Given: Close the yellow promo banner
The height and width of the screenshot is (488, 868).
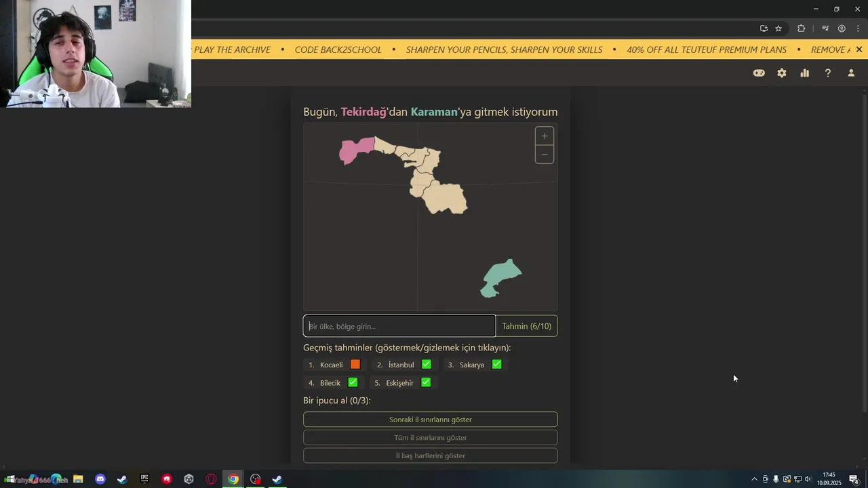Looking at the screenshot, I should click(859, 49).
